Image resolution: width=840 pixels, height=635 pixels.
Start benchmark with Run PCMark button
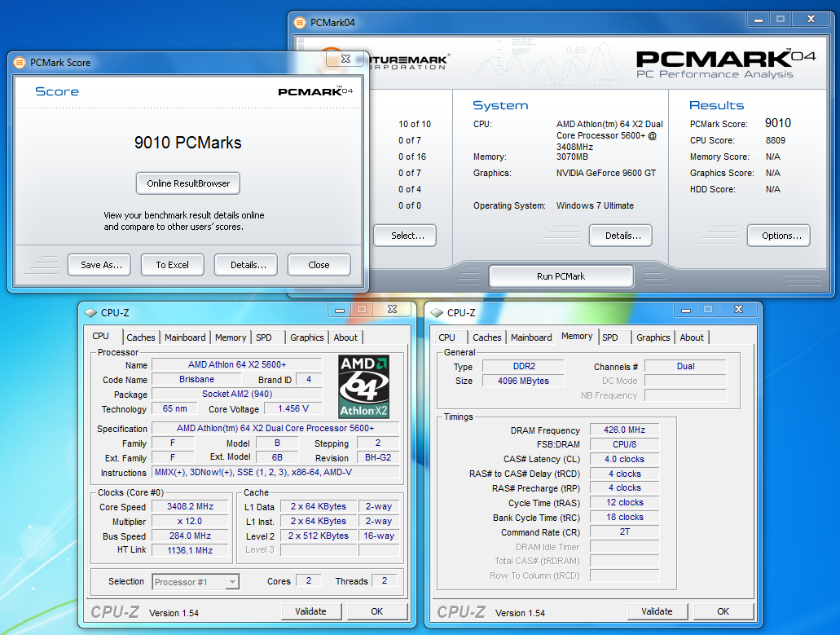point(561,276)
